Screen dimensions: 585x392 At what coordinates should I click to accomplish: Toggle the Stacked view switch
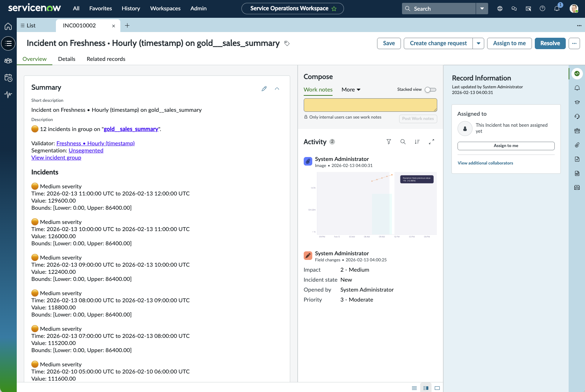point(430,90)
